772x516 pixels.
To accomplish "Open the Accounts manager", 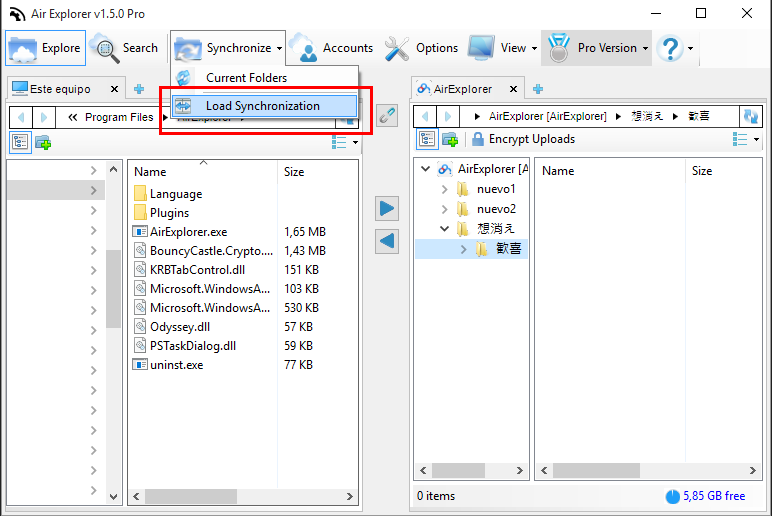I will [333, 48].
